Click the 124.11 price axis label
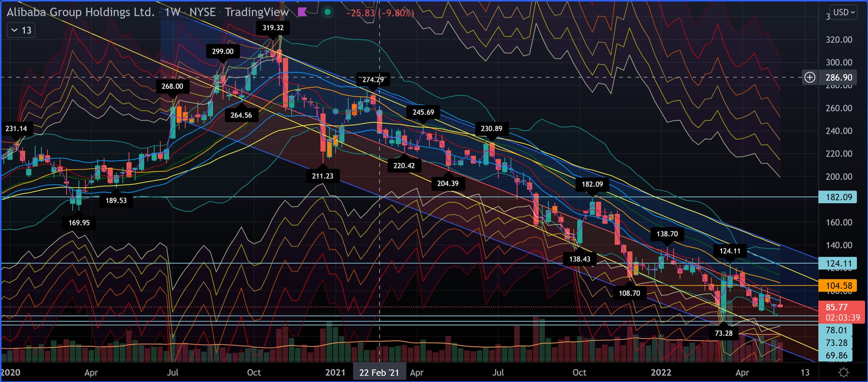Image resolution: width=868 pixels, height=382 pixels. [838, 263]
